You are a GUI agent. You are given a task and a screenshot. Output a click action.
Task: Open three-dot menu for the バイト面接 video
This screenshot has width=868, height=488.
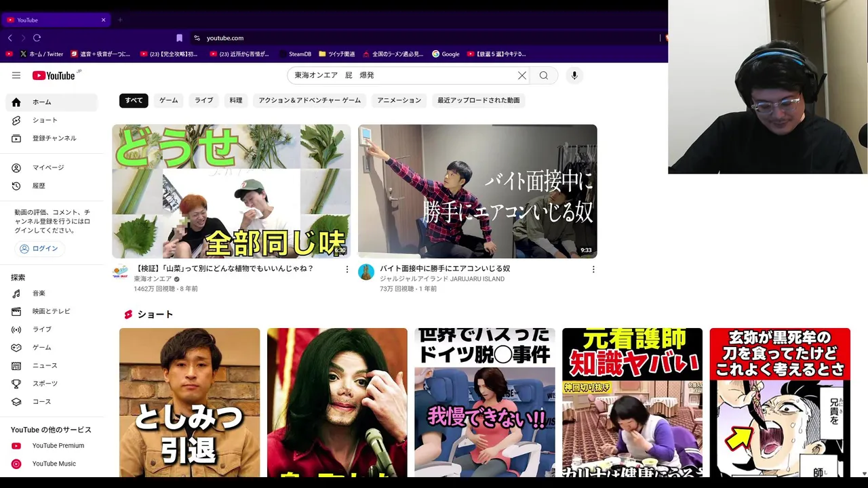click(593, 269)
